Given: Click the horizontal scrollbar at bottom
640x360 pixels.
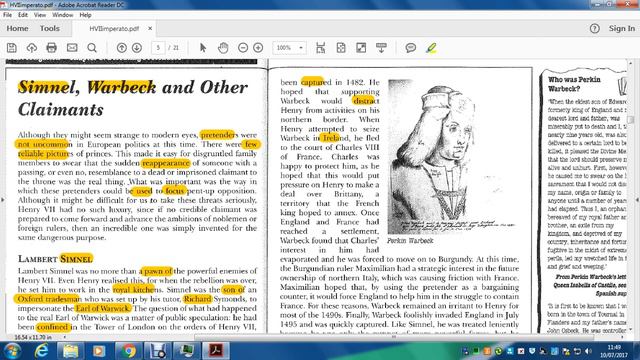Looking at the screenshot, I should pos(394,337).
